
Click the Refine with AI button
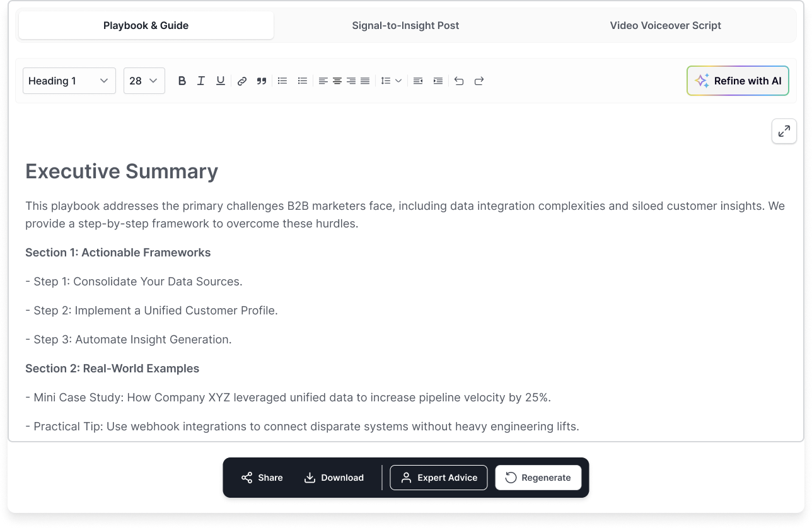coord(737,81)
